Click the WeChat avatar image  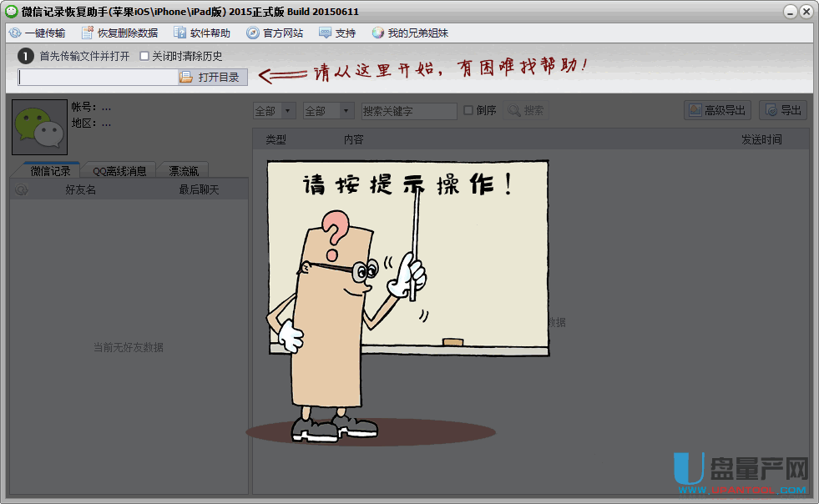click(x=39, y=128)
